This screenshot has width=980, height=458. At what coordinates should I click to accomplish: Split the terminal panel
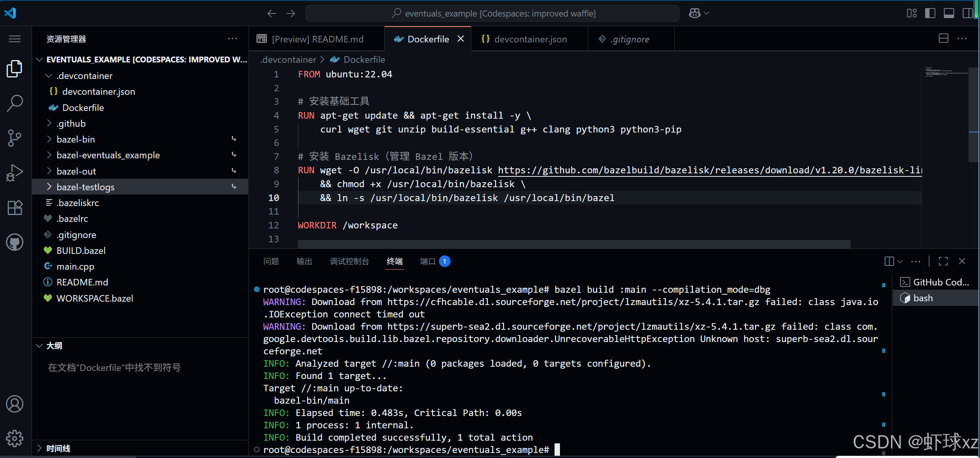889,262
